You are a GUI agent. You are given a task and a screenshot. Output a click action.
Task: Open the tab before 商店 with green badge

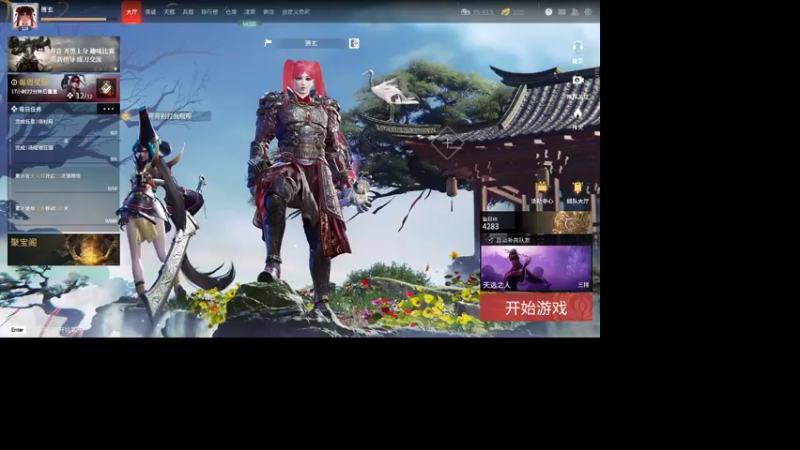249,12
